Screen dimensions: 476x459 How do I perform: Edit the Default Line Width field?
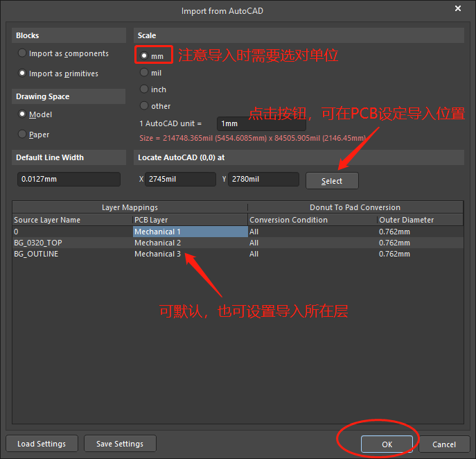click(69, 179)
